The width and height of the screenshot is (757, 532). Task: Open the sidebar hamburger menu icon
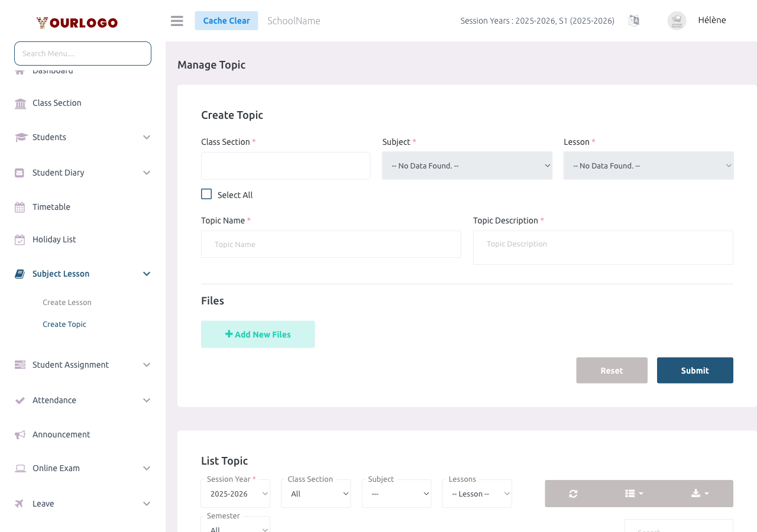point(176,20)
